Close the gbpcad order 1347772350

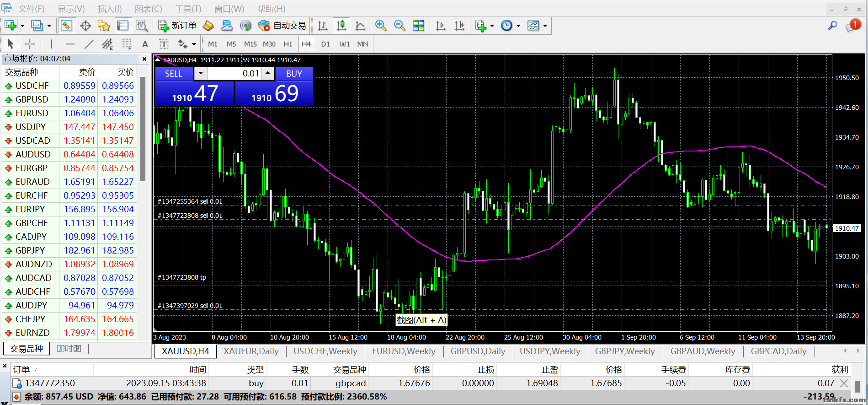[x=844, y=383]
